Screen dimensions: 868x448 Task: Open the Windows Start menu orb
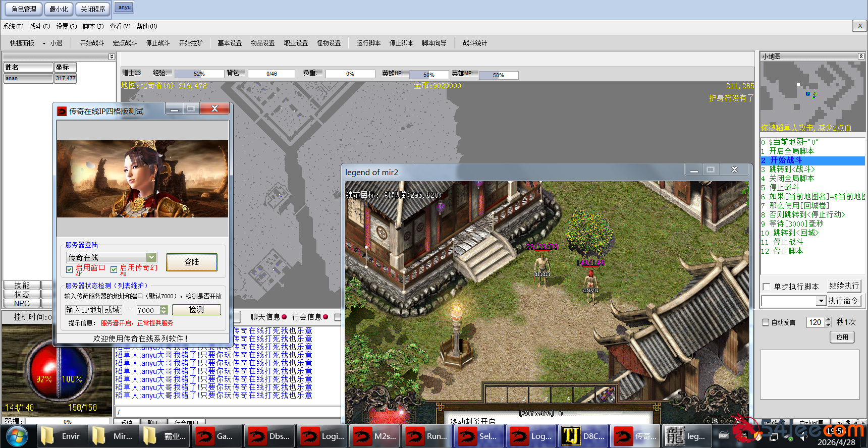click(x=17, y=436)
